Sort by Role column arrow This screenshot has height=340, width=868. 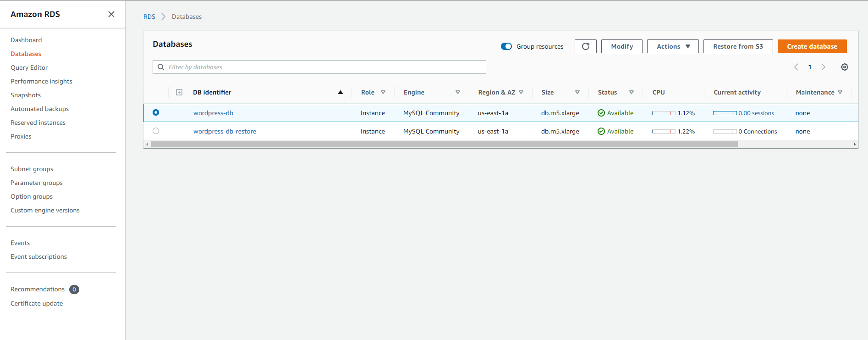coord(383,92)
